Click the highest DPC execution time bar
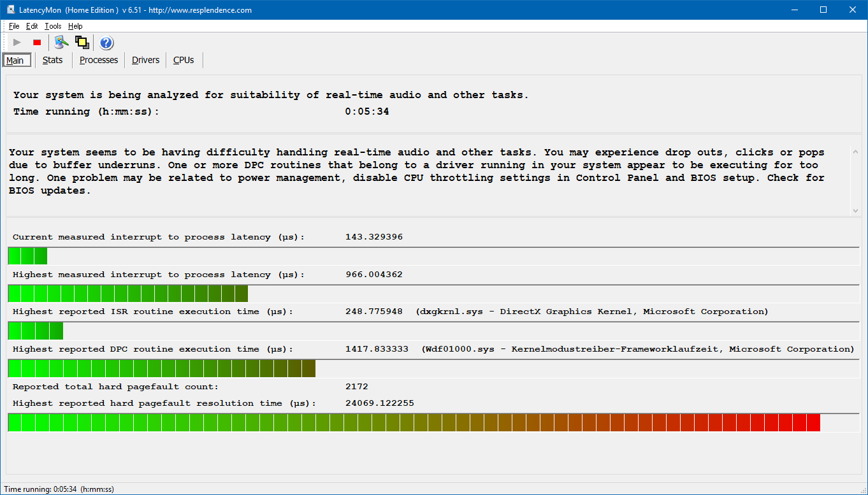868x495 pixels. coord(433,368)
